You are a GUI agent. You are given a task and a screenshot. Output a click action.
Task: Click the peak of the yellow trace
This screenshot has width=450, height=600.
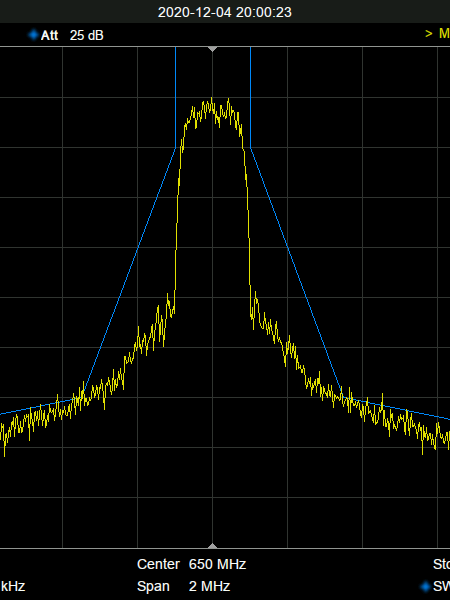click(212, 99)
